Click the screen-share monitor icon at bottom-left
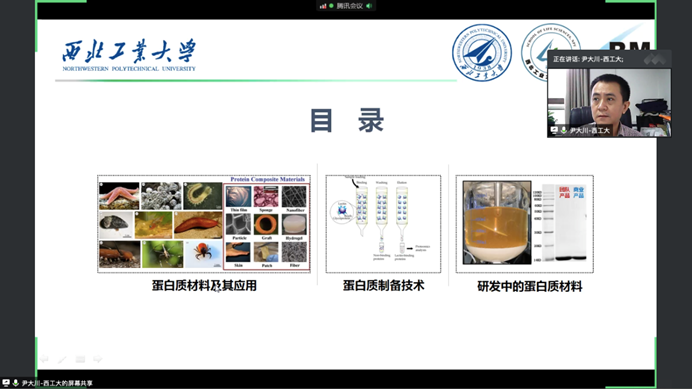The image size is (692, 389). 6,383
